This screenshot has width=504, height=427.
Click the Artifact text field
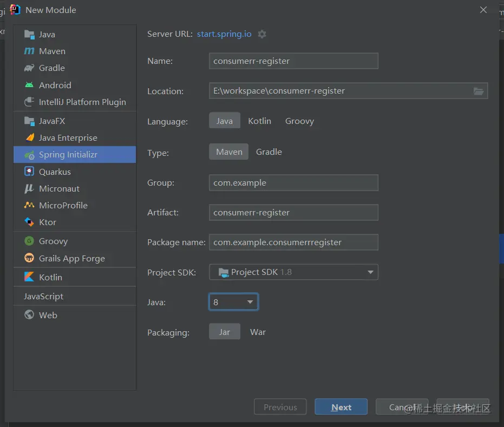(x=293, y=213)
